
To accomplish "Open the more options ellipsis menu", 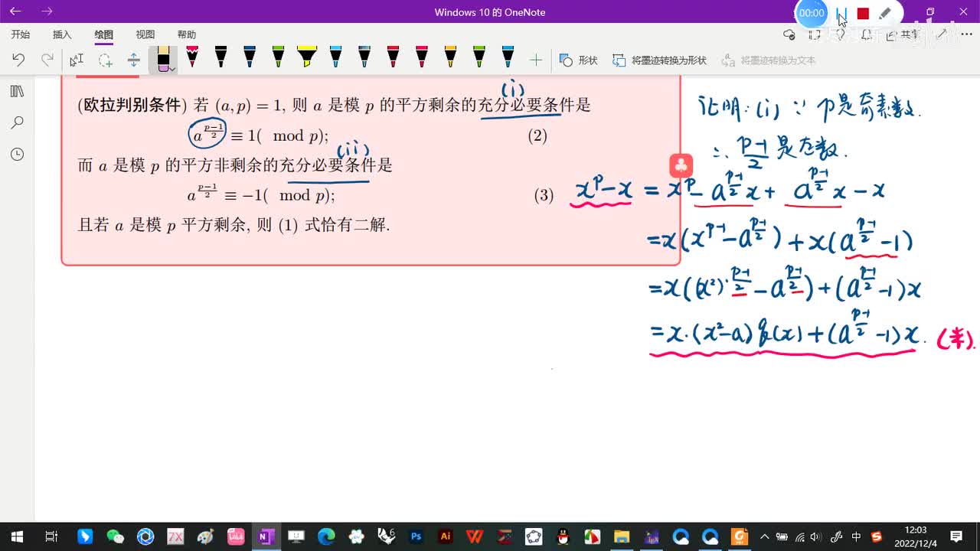I will (x=965, y=34).
